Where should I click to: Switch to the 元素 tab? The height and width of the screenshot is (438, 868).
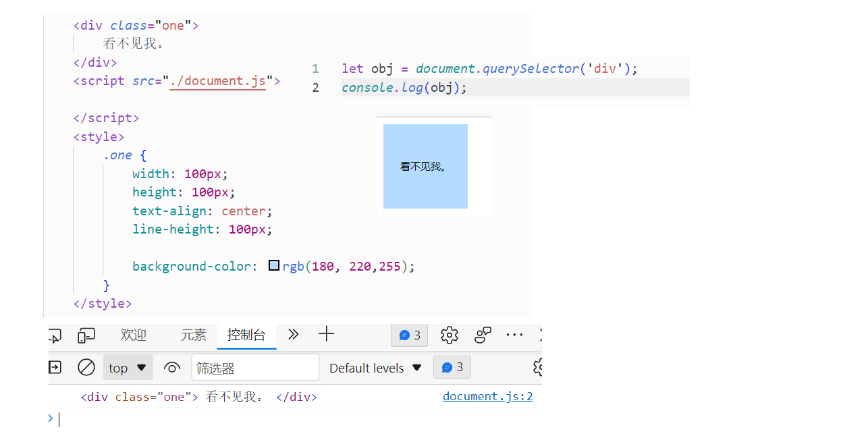194,335
